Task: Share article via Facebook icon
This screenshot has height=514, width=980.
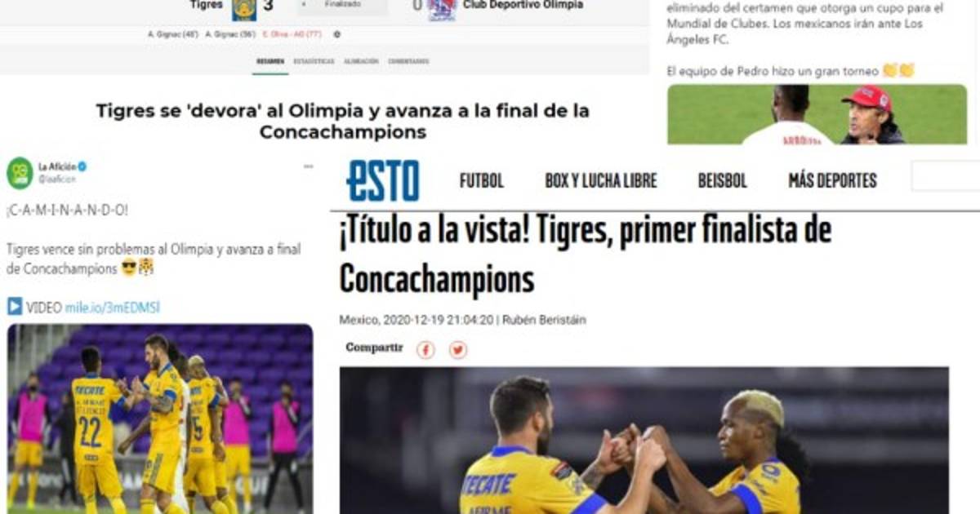Action: [x=425, y=350]
